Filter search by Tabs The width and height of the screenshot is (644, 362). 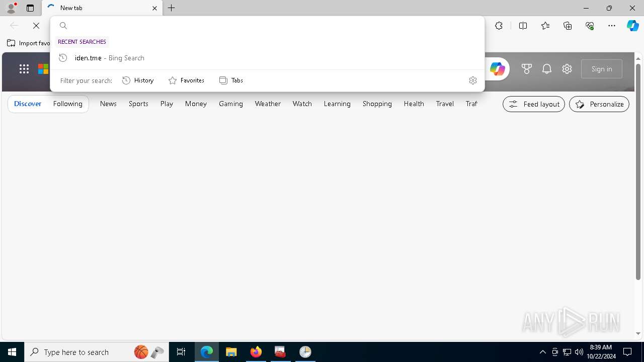click(x=231, y=80)
